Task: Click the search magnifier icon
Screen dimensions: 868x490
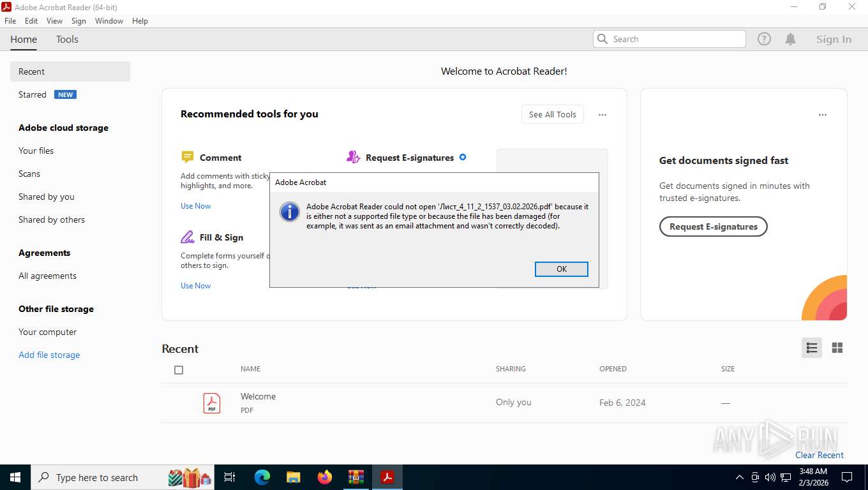Action: [x=602, y=39]
